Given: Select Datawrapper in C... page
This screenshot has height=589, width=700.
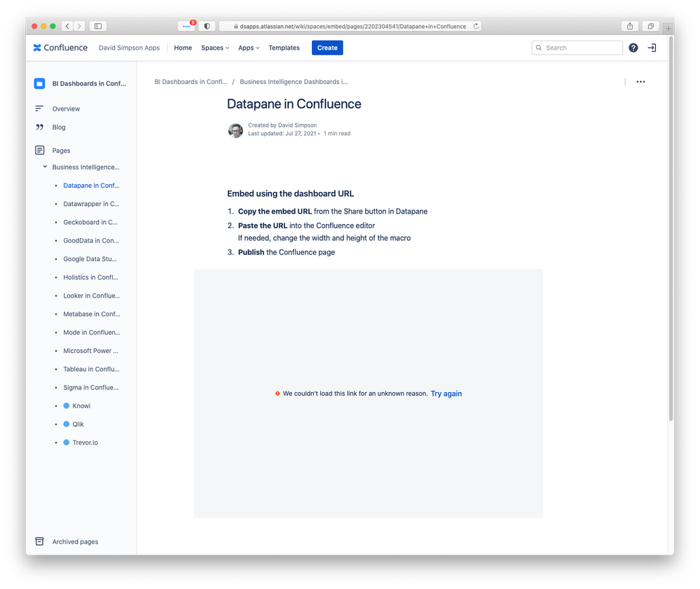Looking at the screenshot, I should (x=91, y=204).
